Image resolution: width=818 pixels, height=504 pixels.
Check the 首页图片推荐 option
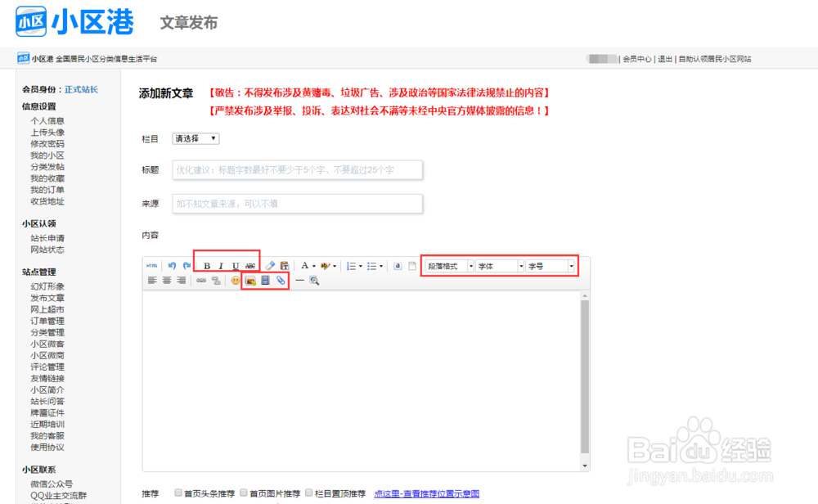coord(243,492)
